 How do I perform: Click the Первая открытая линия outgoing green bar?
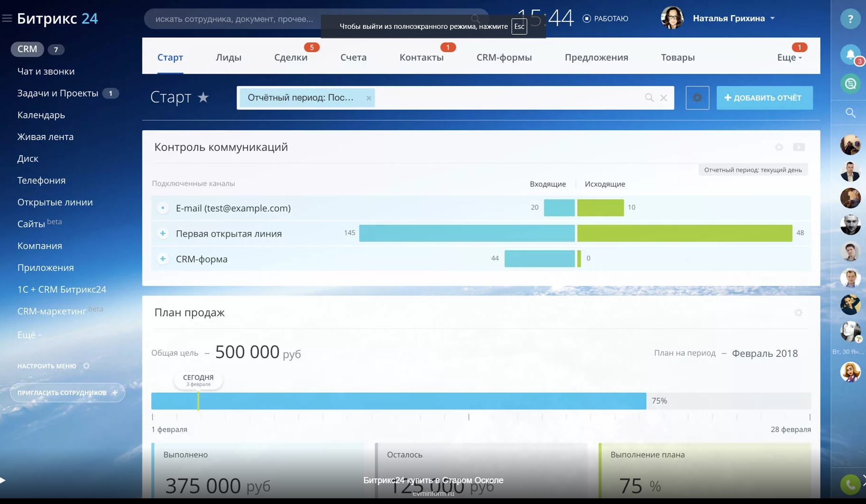coord(684,233)
